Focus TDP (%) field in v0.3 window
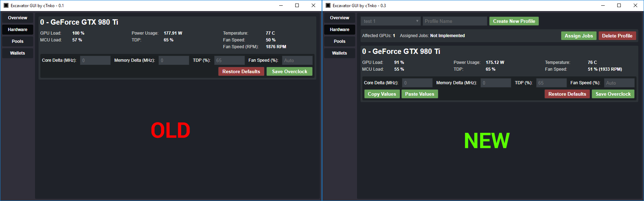This screenshot has width=644, height=201. (552, 83)
